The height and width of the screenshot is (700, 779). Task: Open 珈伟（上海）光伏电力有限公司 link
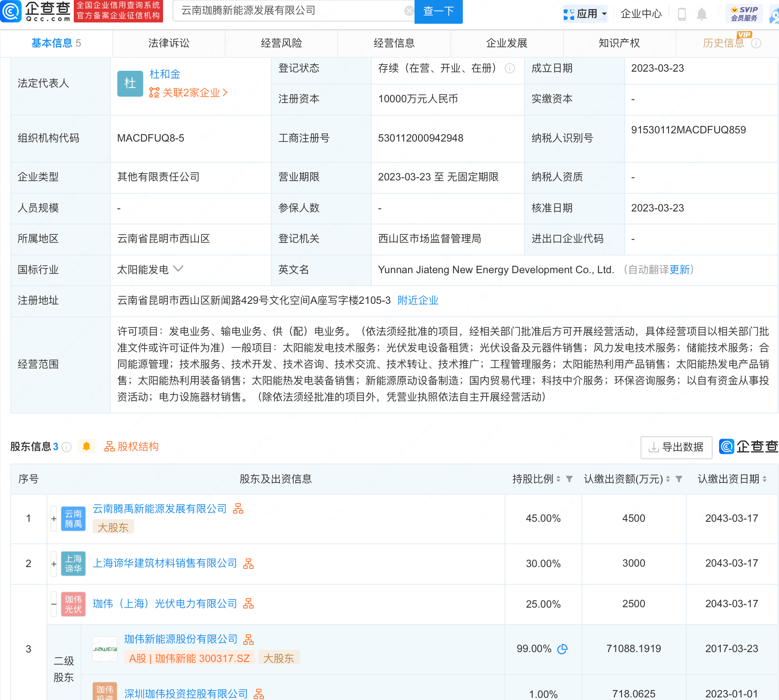(x=165, y=604)
